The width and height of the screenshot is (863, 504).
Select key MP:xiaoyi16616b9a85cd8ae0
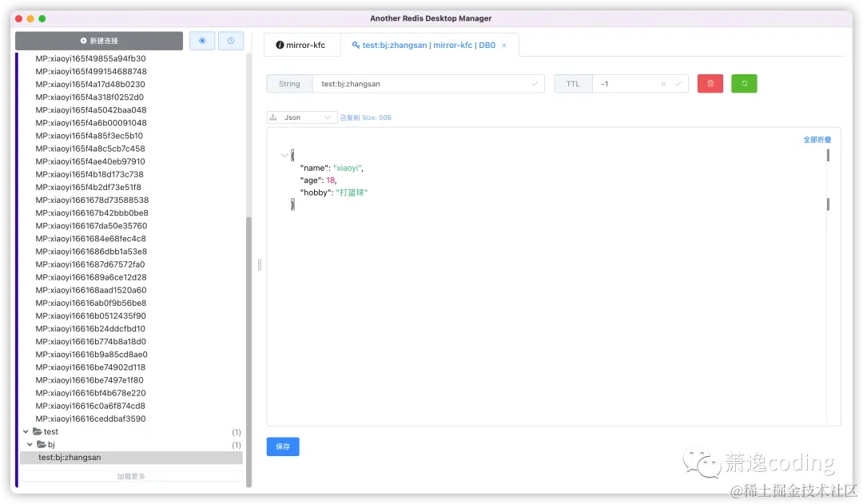(x=92, y=355)
